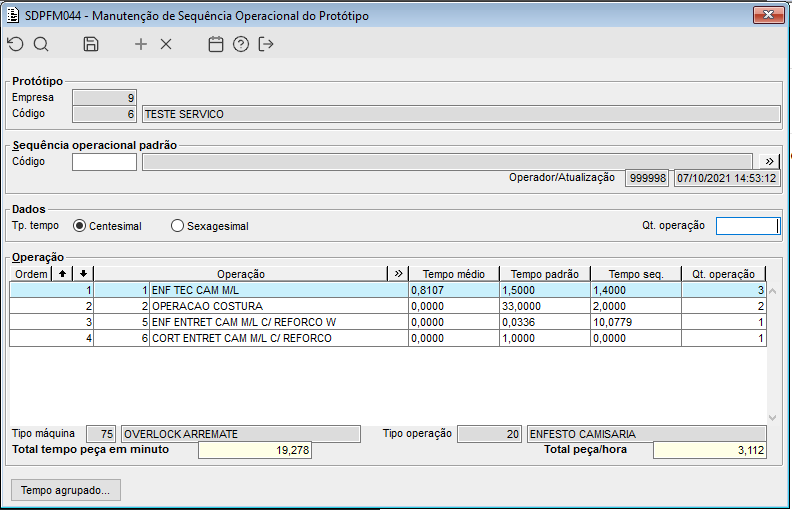Move row up with the up arrow header
792x510 pixels.
pyautogui.click(x=64, y=273)
